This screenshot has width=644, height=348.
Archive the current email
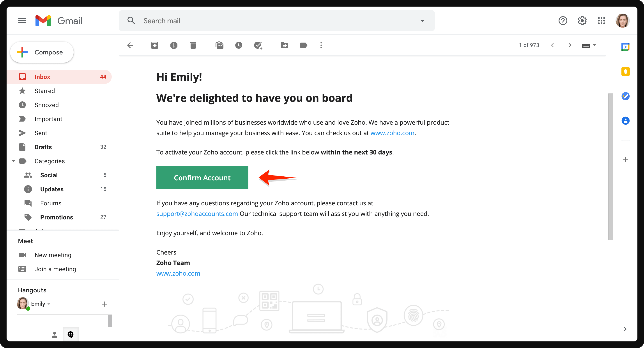[154, 45]
